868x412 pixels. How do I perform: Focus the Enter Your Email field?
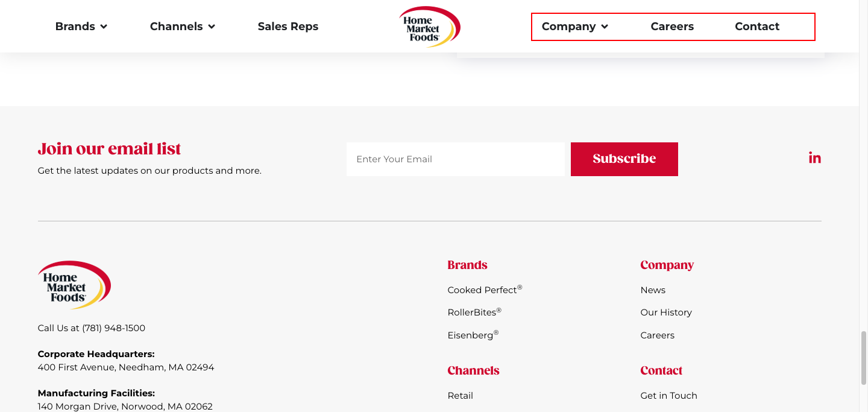pyautogui.click(x=455, y=159)
